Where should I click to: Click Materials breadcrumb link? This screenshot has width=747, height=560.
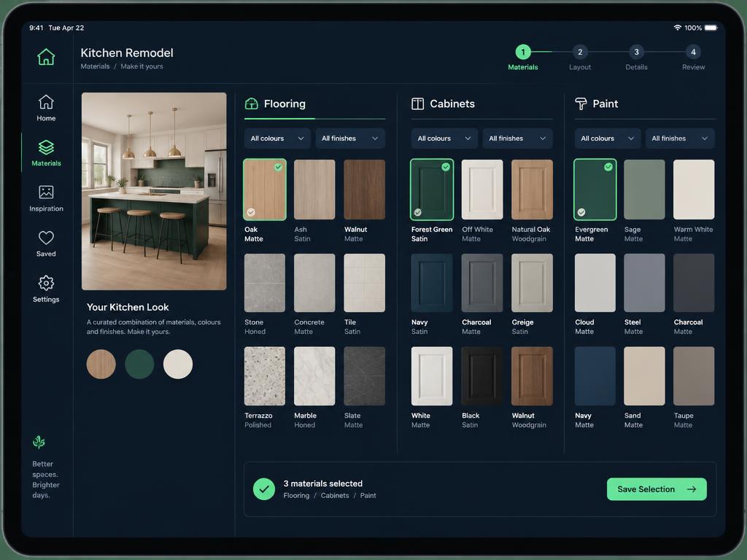[95, 66]
